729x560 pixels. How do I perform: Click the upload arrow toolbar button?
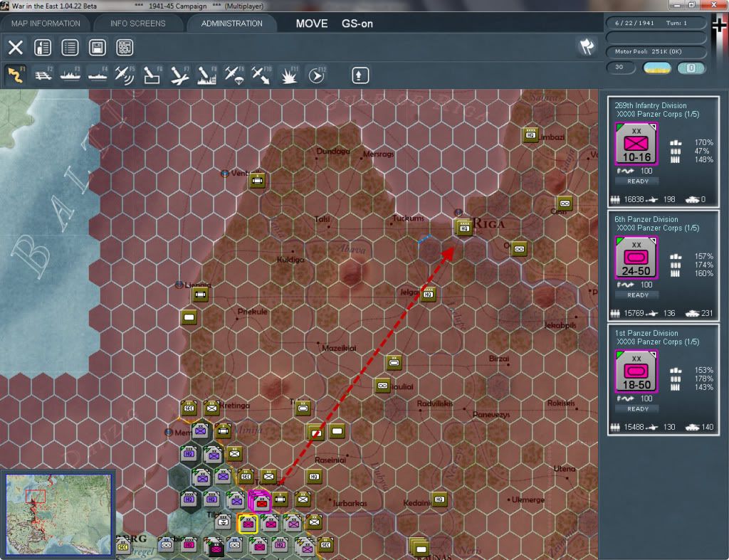360,75
